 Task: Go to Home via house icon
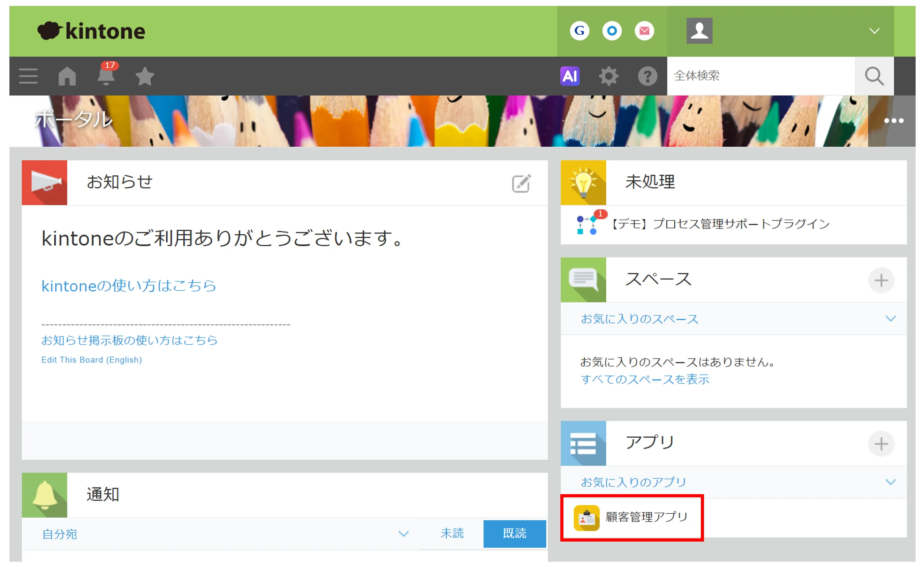click(67, 76)
